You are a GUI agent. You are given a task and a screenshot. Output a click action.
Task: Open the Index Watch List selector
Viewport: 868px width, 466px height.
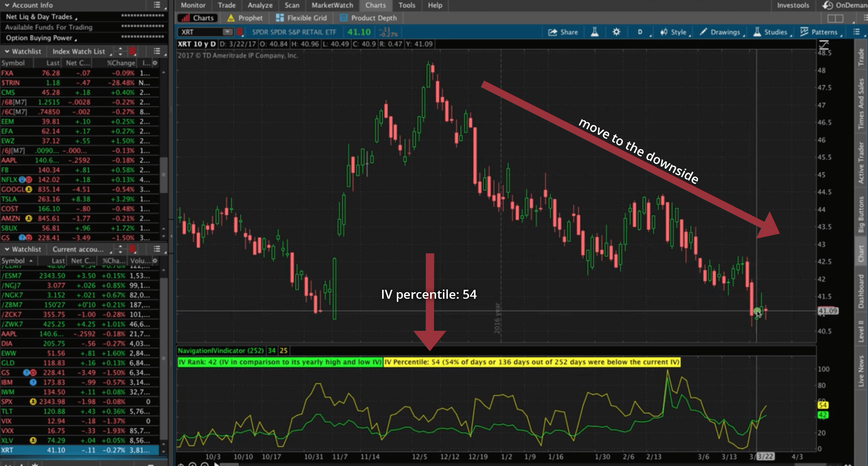[82, 51]
